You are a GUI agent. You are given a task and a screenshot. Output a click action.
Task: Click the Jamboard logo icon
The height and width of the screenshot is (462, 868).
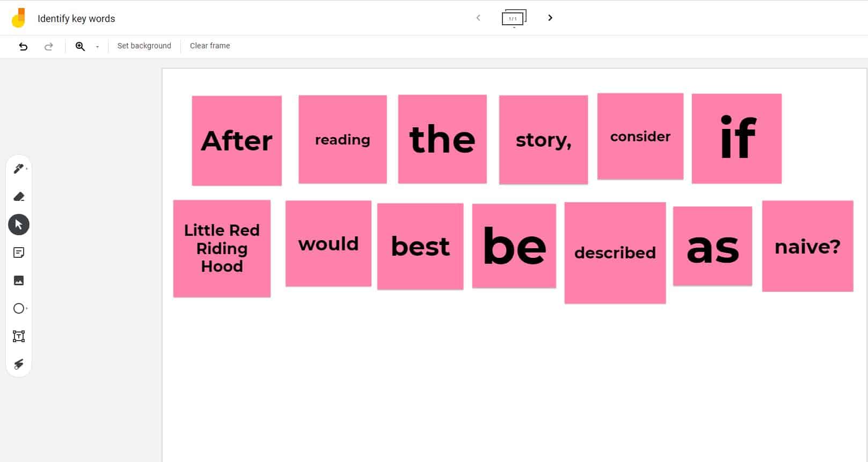coord(19,18)
